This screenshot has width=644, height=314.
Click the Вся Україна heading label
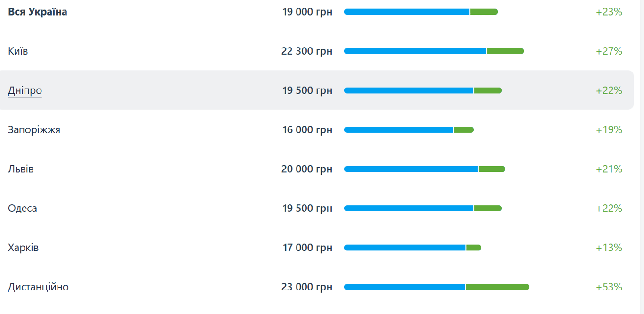(38, 12)
